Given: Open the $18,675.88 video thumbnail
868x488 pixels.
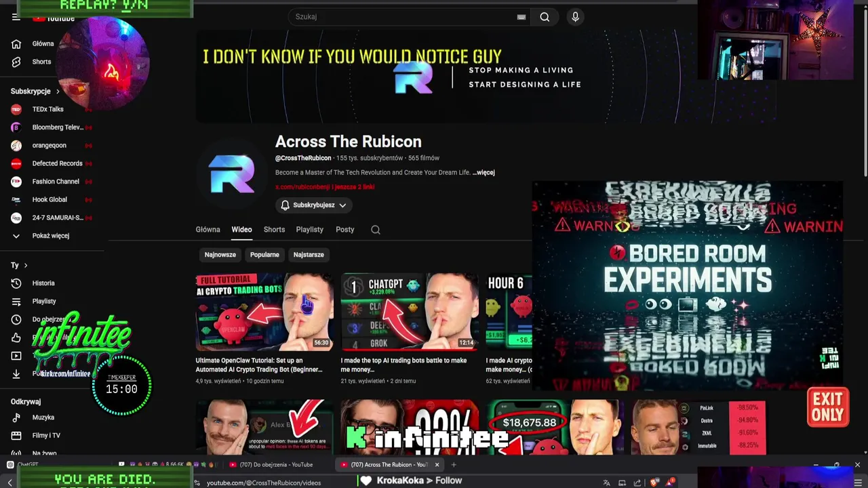Looking at the screenshot, I should pyautogui.click(x=555, y=427).
